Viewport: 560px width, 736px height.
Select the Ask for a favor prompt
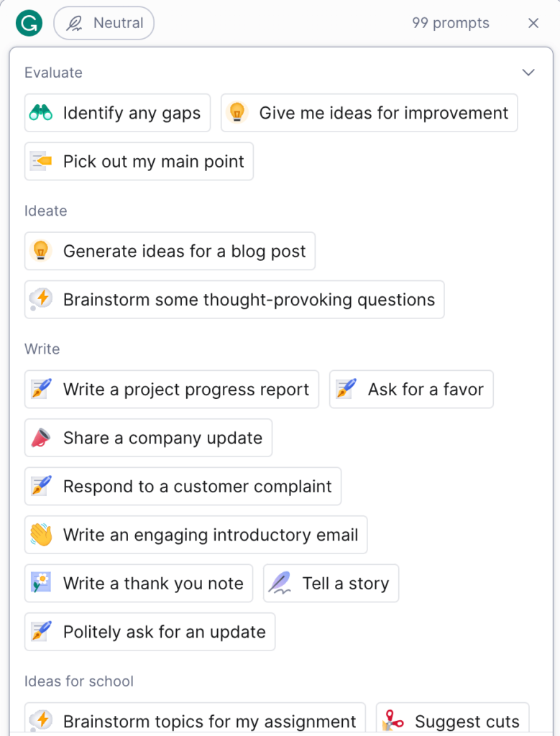(x=411, y=389)
